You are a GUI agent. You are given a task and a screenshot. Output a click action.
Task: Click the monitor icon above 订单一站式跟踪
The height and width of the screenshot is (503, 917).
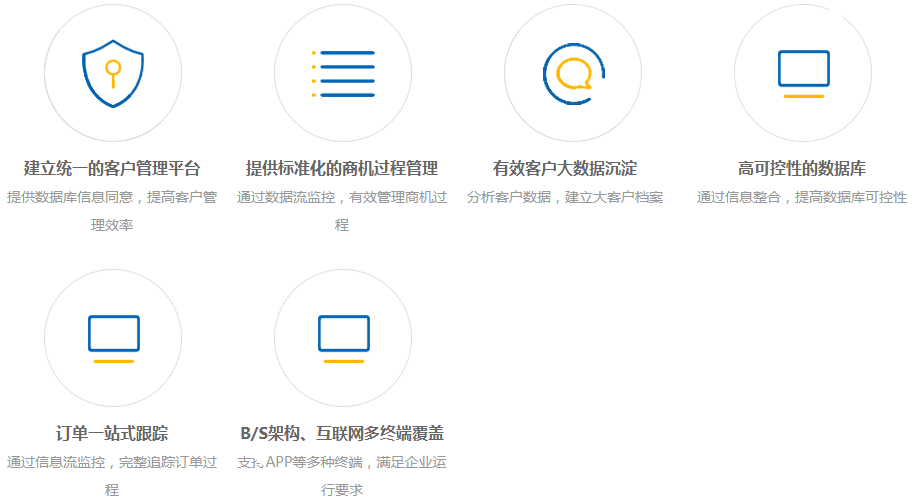[113, 338]
